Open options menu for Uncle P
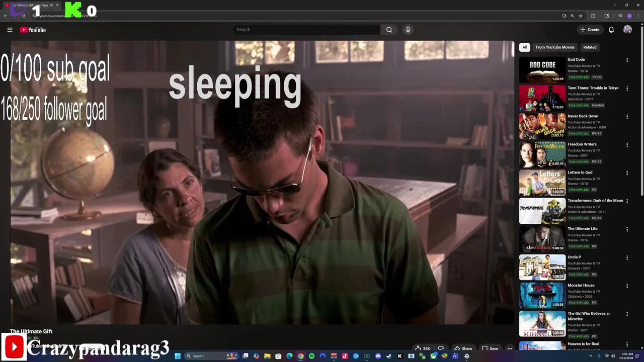 627,257
